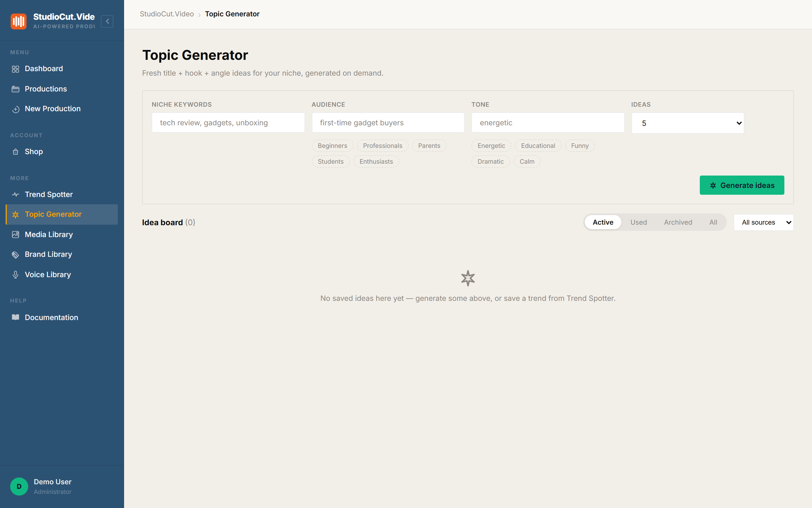Viewport: 812px width, 508px height.
Task: Select the Dramatic tone chip
Action: pos(491,162)
